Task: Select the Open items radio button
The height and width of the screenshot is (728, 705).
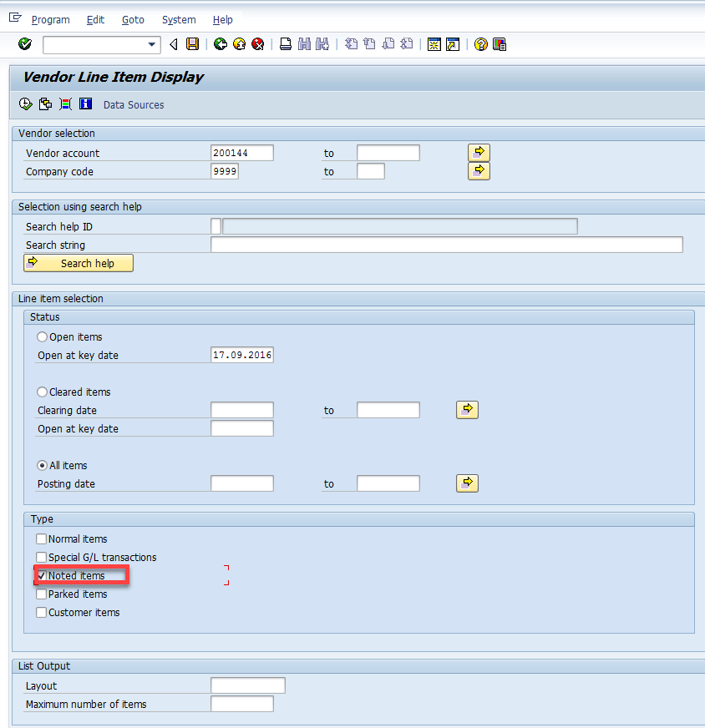Action: click(x=43, y=337)
